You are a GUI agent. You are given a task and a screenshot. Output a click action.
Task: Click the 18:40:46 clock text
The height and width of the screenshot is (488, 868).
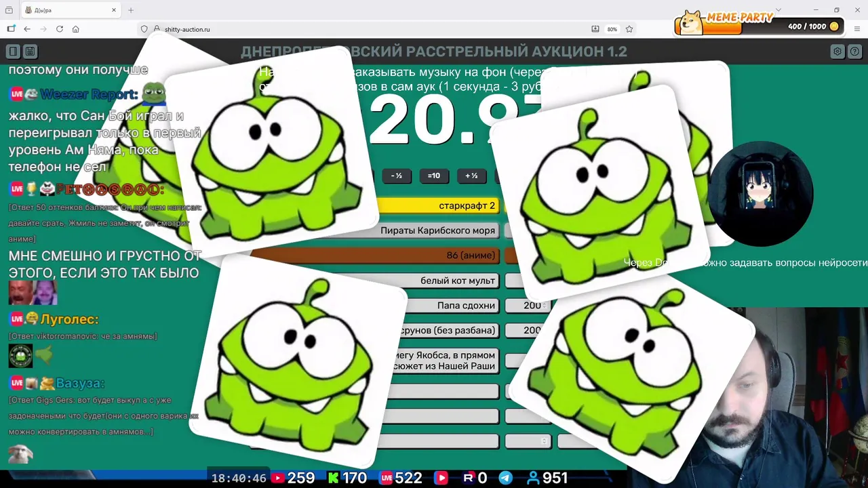pos(239,479)
